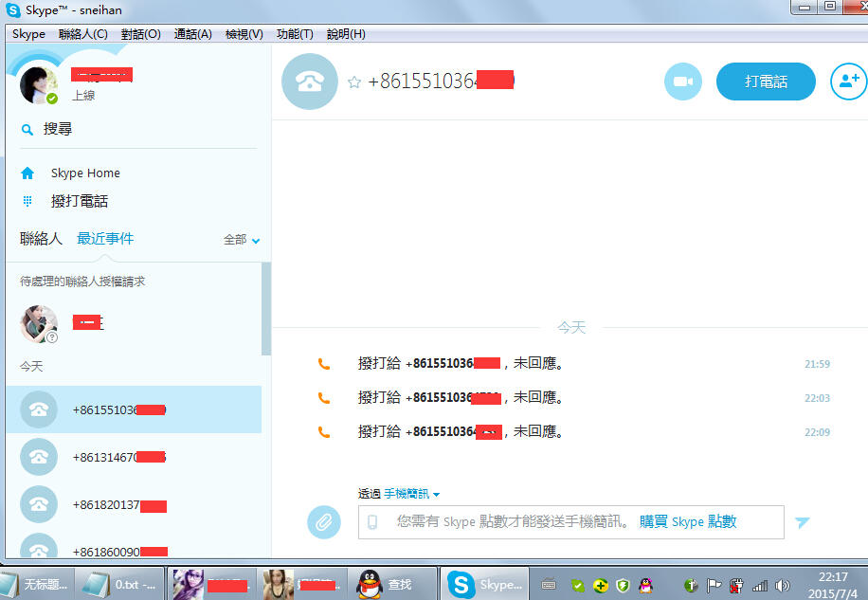This screenshot has height=600, width=868.
Task: Click the online status text 上線
Action: 83,95
